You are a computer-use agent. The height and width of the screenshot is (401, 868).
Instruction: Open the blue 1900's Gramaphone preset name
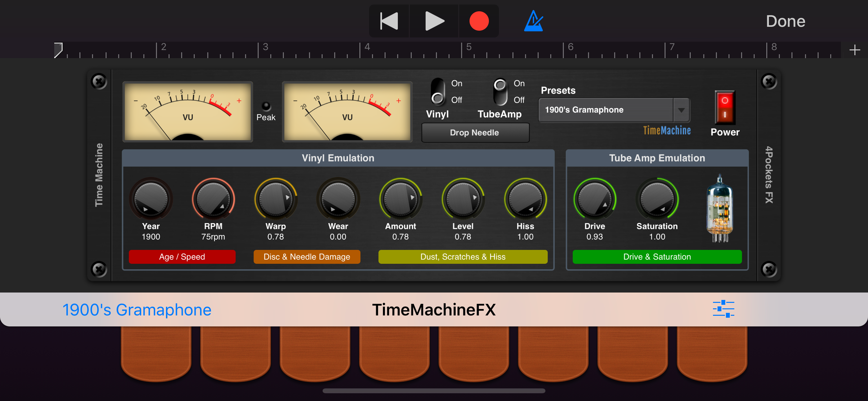pos(137,309)
